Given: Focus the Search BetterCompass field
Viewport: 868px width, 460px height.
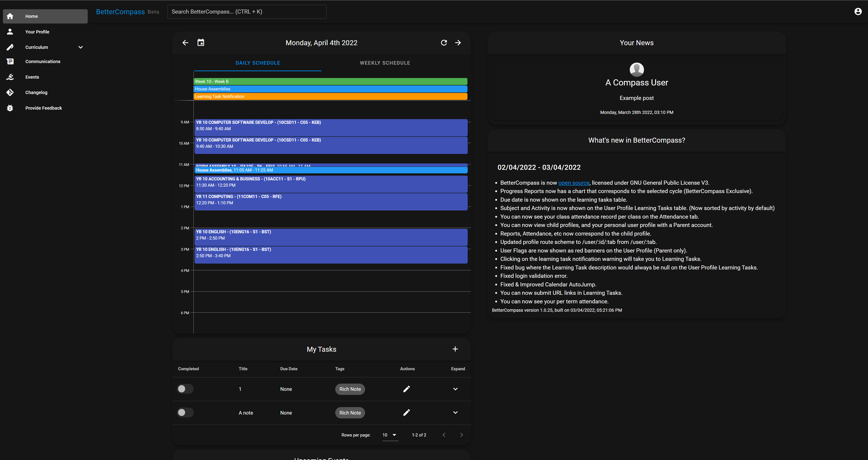Looking at the screenshot, I should [x=247, y=12].
